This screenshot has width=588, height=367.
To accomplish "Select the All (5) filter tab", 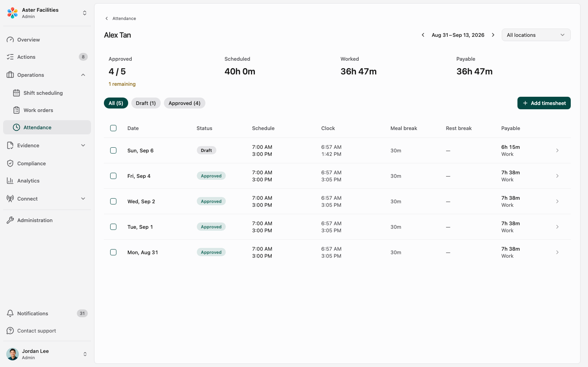I will coord(116,103).
